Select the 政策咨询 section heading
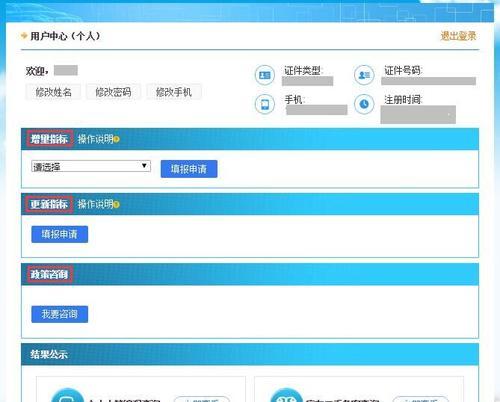The height and width of the screenshot is (402, 500). point(49,274)
